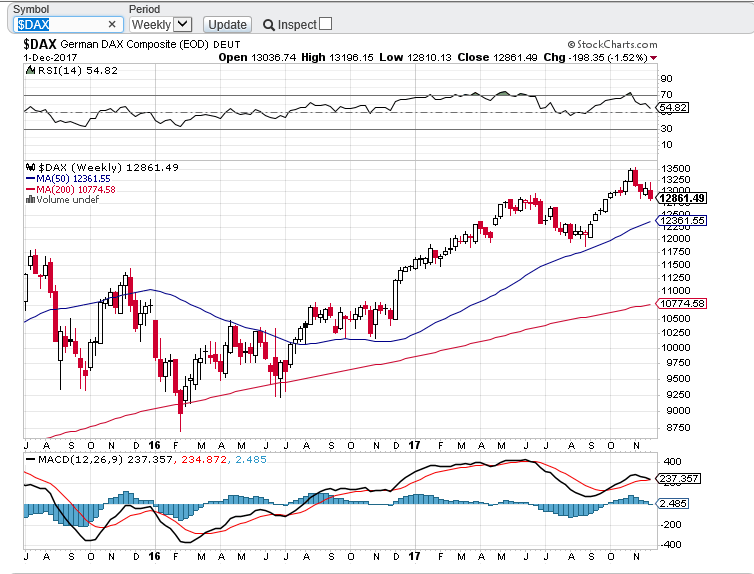This screenshot has height=574, width=754.
Task: Click the MACD(12,26,9) legend text
Action: (80, 460)
